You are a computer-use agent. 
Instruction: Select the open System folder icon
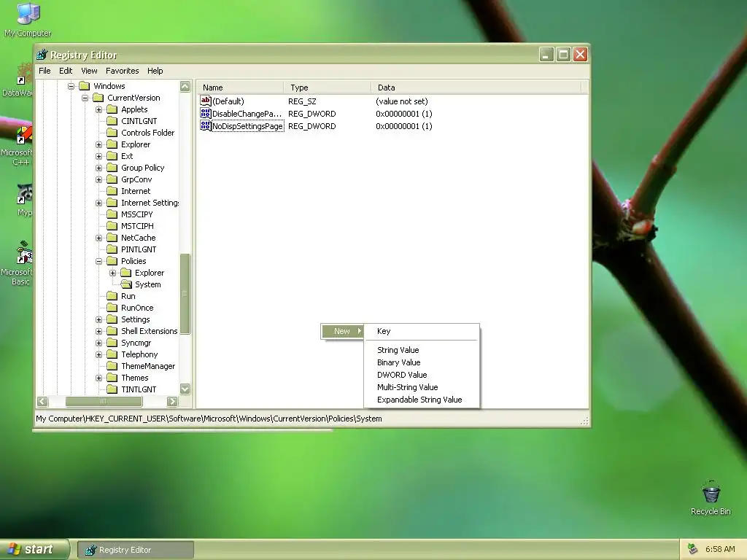(x=125, y=284)
